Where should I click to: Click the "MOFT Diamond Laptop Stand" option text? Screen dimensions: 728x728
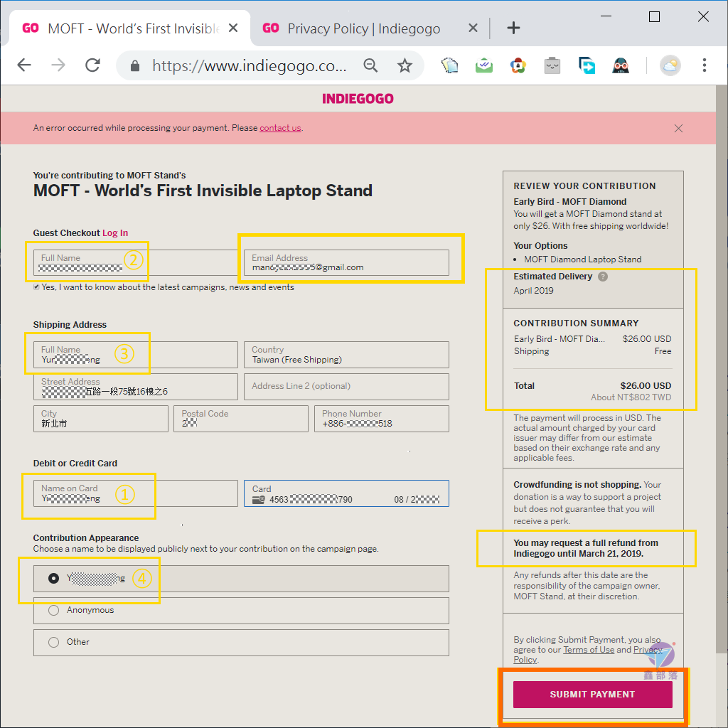pyautogui.click(x=583, y=259)
